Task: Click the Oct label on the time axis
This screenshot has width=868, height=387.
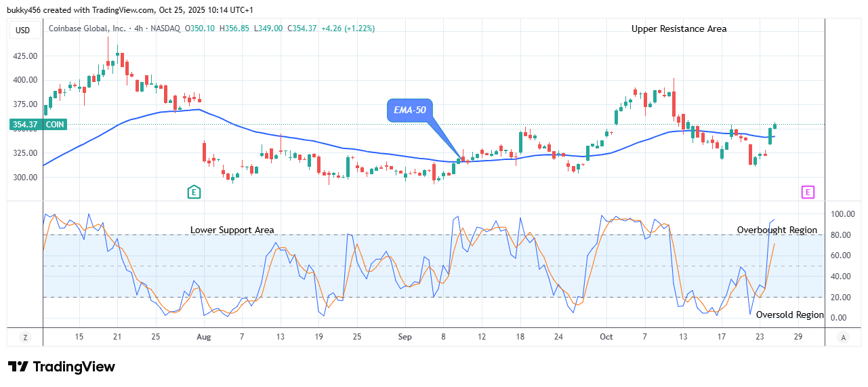Action: click(607, 337)
